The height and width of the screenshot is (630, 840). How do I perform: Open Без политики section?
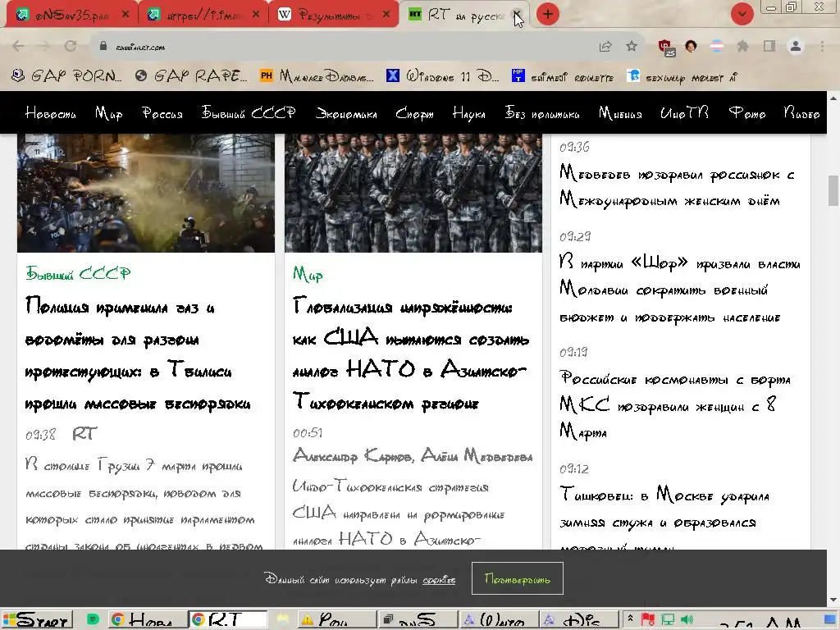(542, 113)
